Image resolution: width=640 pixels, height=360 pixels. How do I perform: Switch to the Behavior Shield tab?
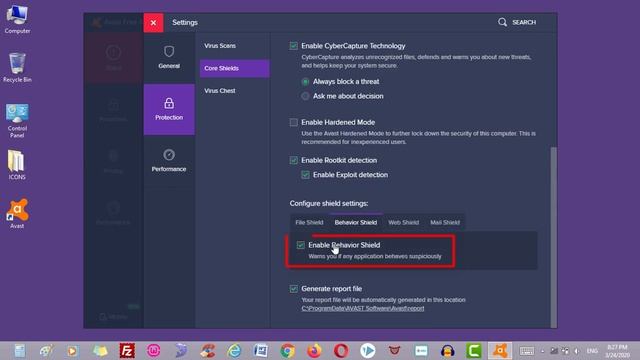[x=356, y=222]
